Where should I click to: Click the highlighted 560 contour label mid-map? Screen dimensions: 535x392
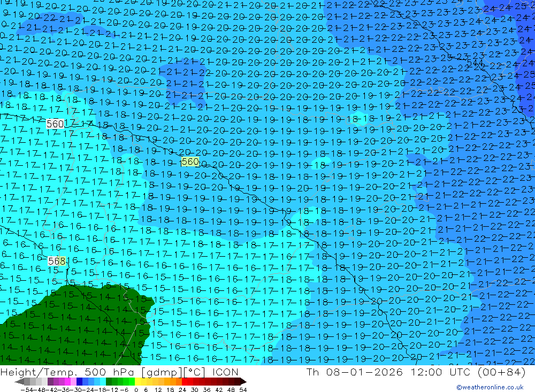190,162
